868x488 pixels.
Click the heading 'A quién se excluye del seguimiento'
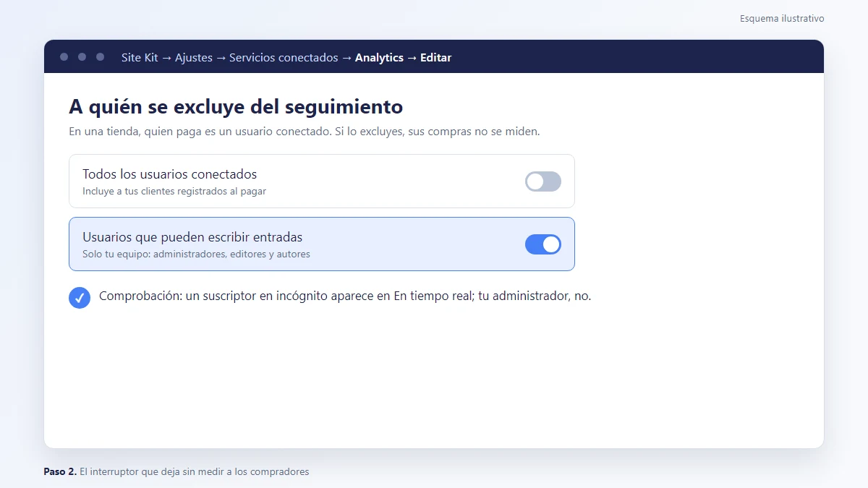[x=236, y=107]
